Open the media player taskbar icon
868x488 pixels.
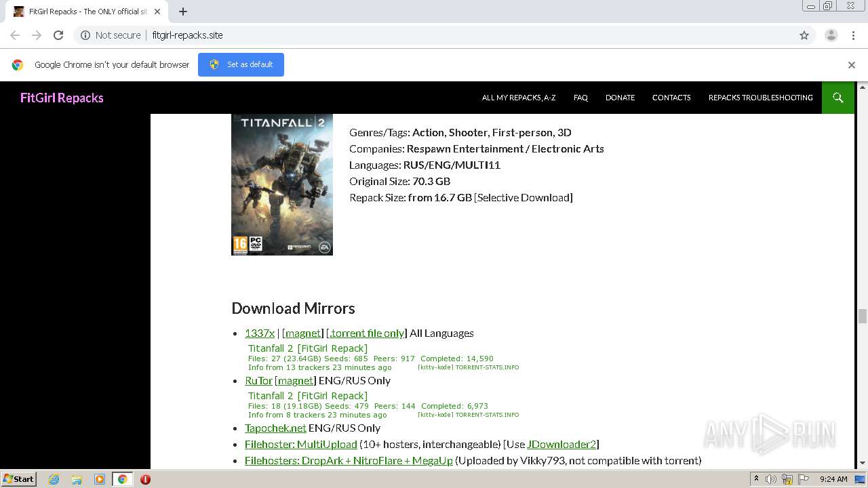coord(99,479)
